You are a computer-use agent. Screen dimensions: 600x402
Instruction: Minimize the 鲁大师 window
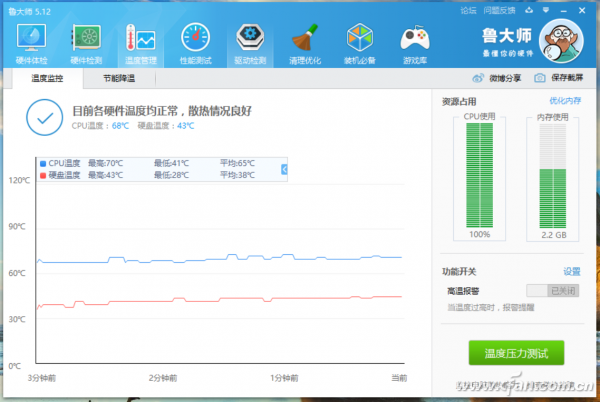click(564, 11)
